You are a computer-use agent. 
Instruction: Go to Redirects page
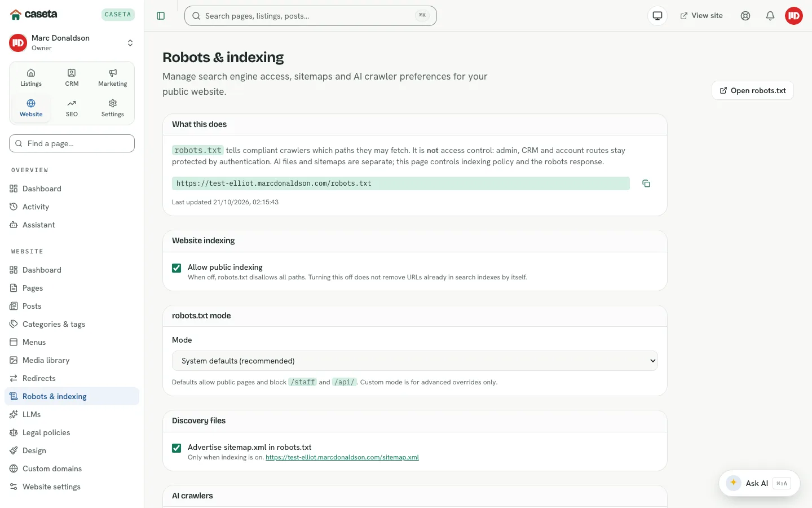(72, 378)
